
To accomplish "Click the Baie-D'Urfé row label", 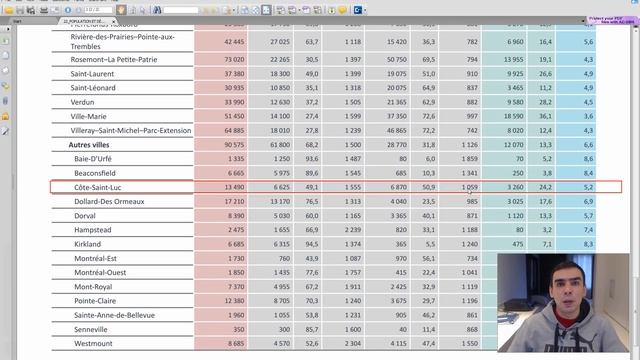I will pos(93,159).
